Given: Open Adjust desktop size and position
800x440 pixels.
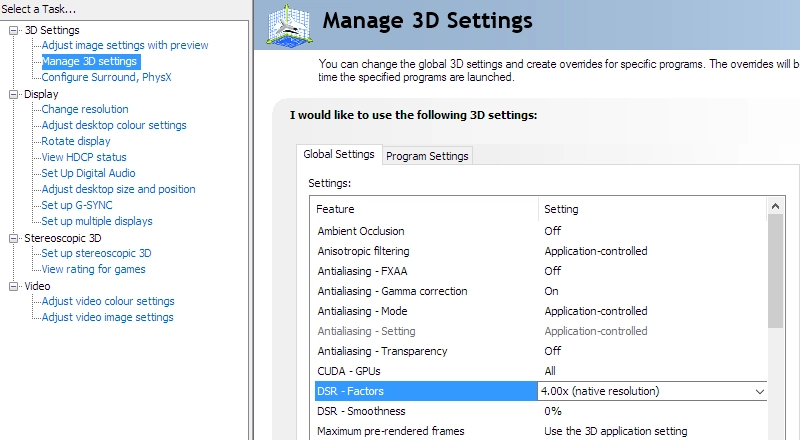Looking at the screenshot, I should [x=118, y=189].
